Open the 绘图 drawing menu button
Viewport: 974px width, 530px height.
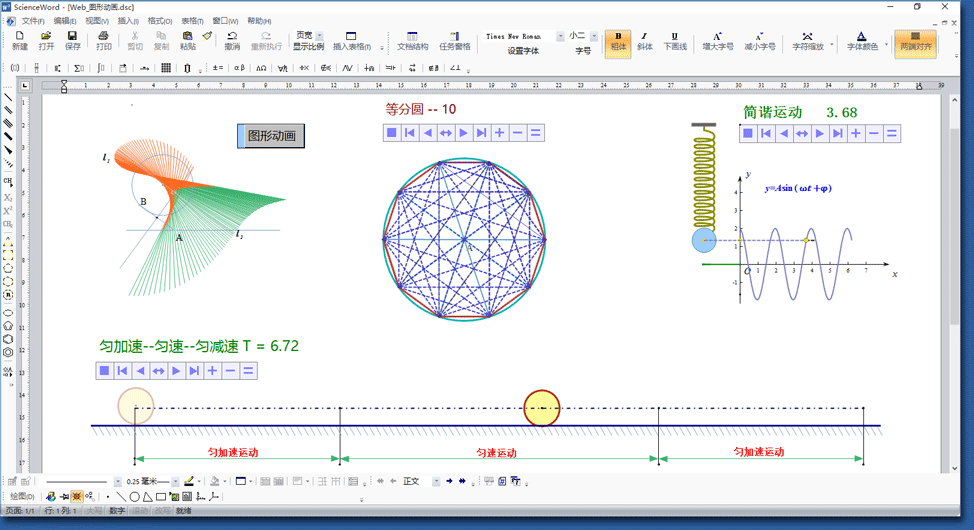point(20,496)
